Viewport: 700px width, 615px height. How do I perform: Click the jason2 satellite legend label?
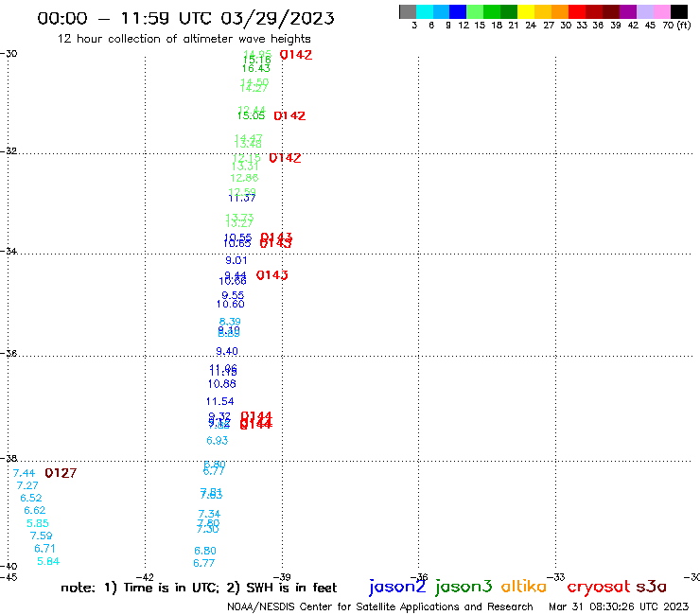(x=397, y=587)
